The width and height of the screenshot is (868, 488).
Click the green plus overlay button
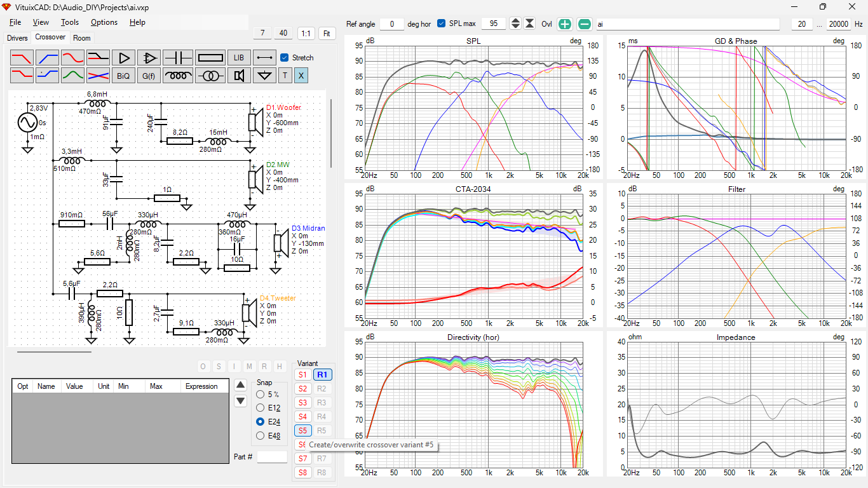[x=565, y=24]
